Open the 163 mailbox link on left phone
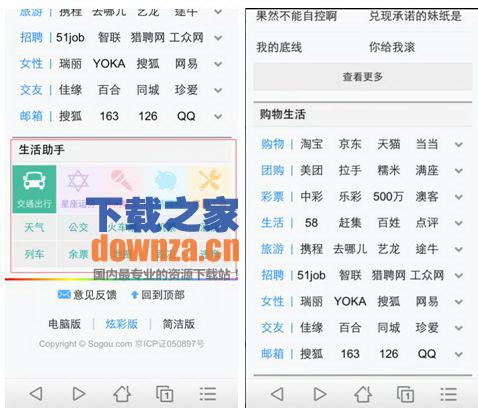Viewport: 478px width, 411px height. 109,116
